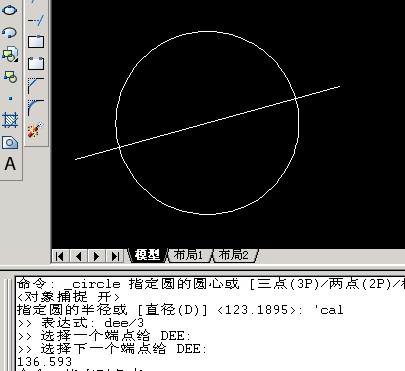The height and width of the screenshot is (371, 405).
Task: Select the Elliptical Arc tool
Action: point(9,32)
